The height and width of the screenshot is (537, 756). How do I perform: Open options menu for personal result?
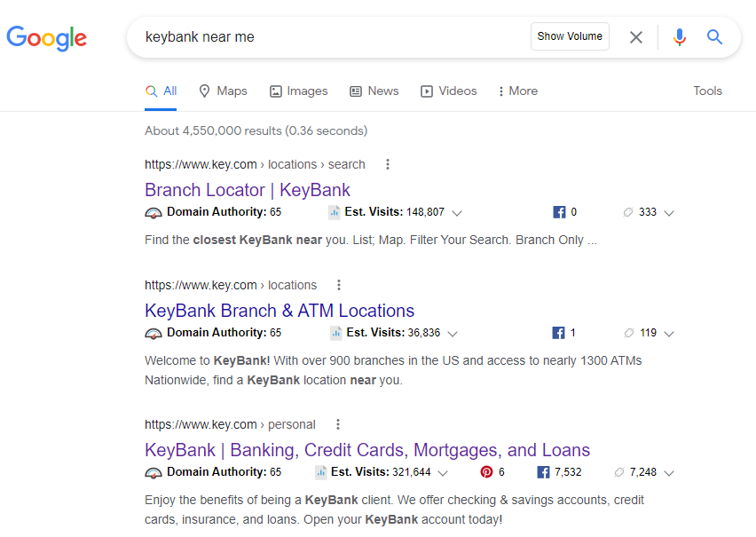pyautogui.click(x=338, y=424)
